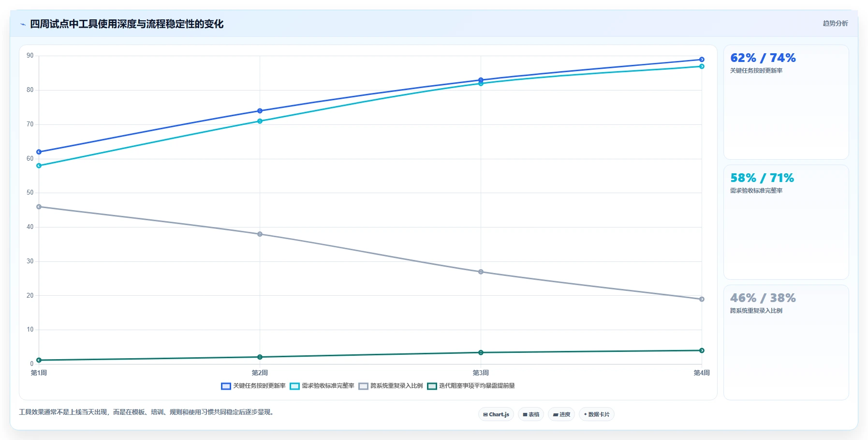This screenshot has height=440, width=868.
Task: Select the 第4周 point on the gray 跨系统 line
Action: click(702, 299)
